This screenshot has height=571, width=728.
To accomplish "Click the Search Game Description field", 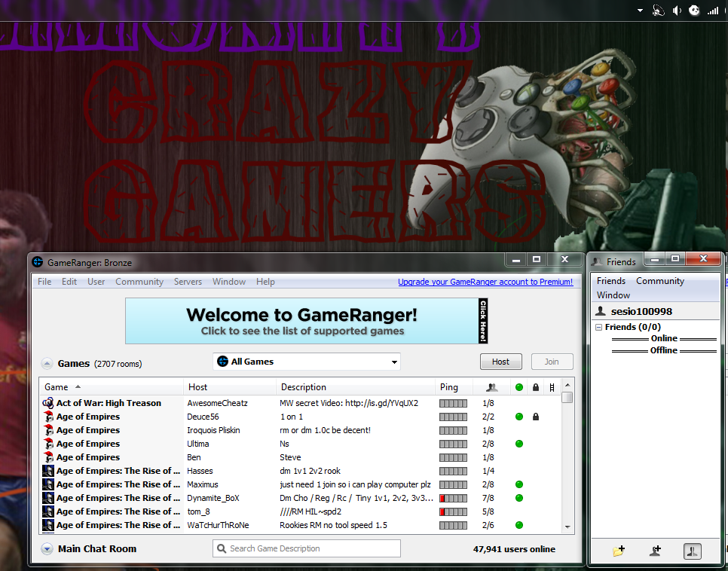I will (x=307, y=548).
